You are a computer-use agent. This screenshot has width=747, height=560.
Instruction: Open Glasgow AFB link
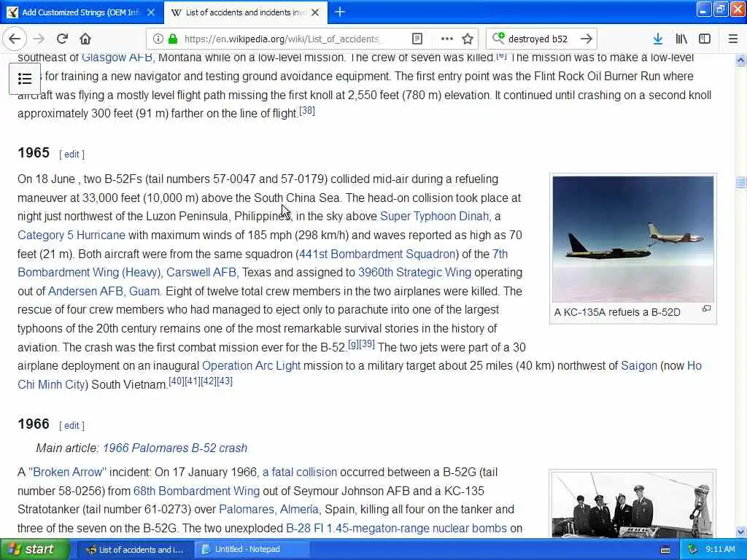[117, 58]
